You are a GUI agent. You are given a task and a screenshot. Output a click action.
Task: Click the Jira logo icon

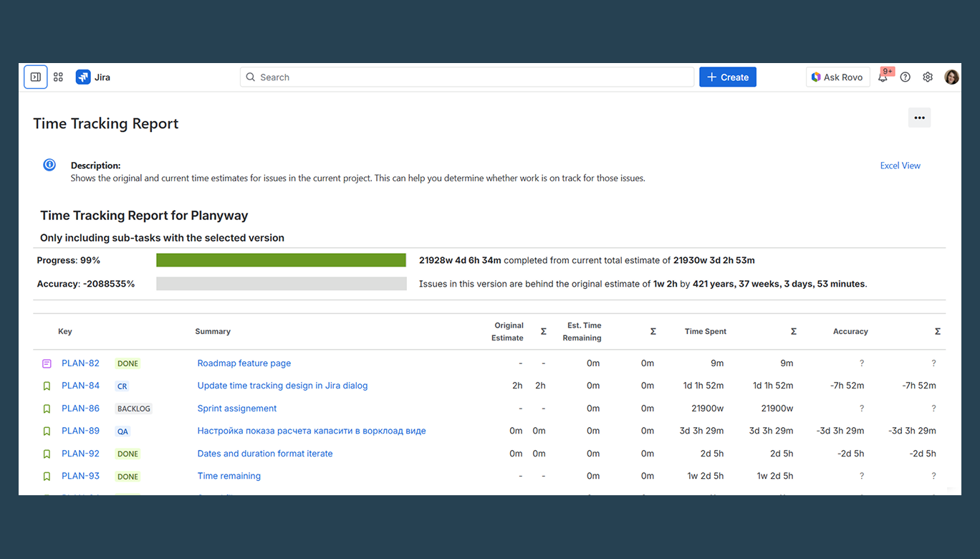83,77
